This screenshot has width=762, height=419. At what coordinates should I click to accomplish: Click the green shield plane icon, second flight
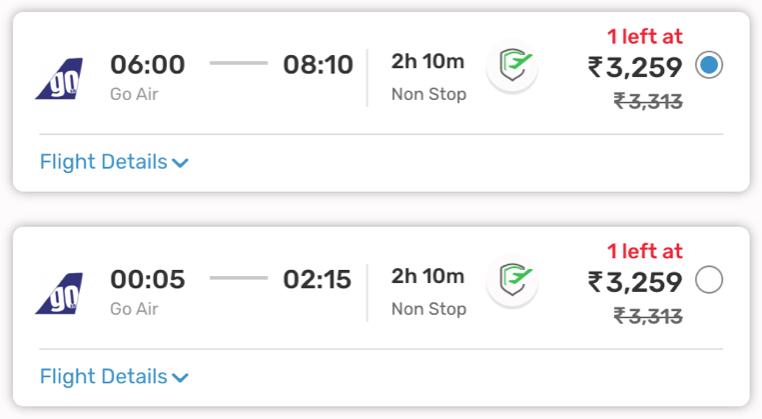tap(513, 280)
